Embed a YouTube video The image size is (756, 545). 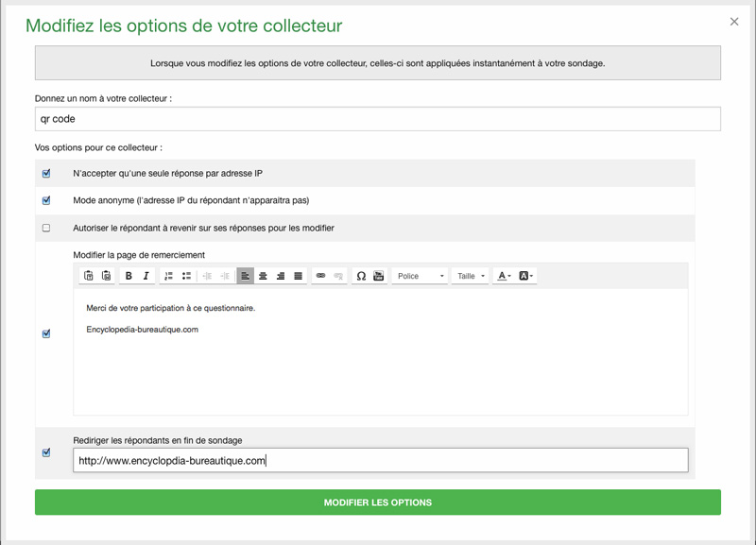(378, 276)
